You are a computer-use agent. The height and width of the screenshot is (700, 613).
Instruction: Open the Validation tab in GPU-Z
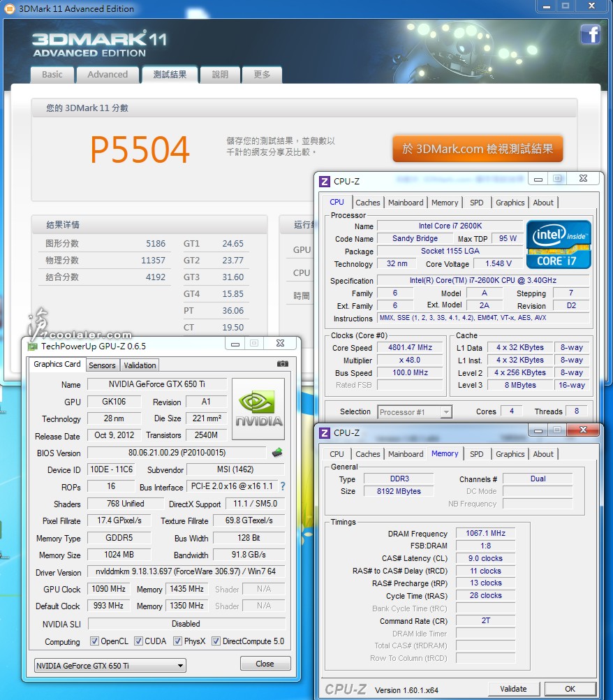click(140, 365)
